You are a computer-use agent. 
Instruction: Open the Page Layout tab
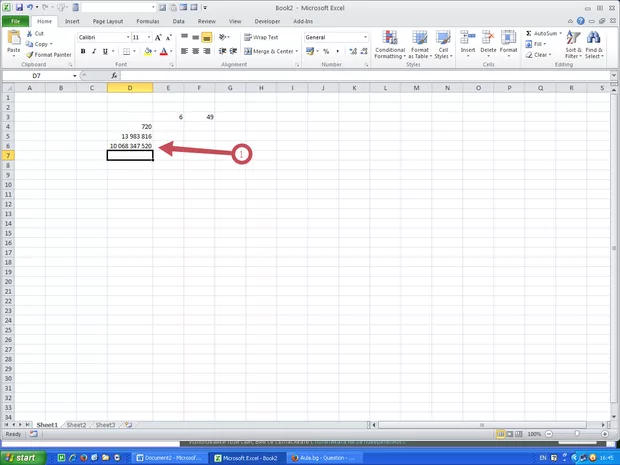108,20
